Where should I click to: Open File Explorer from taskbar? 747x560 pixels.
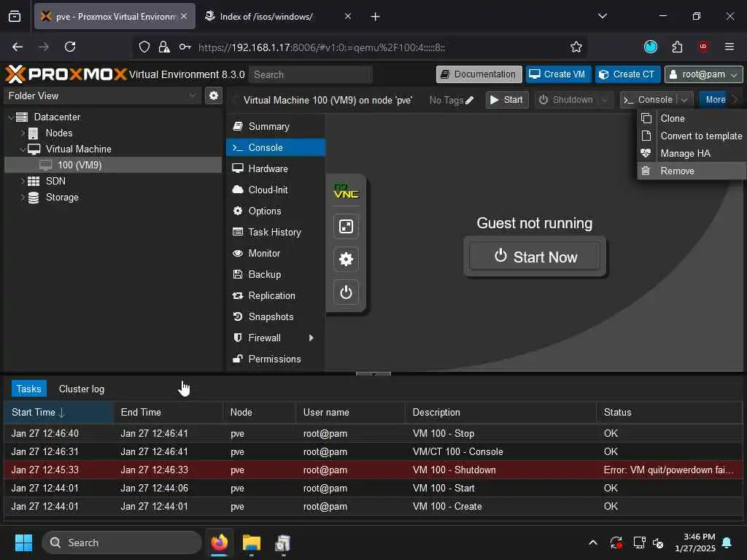point(251,542)
